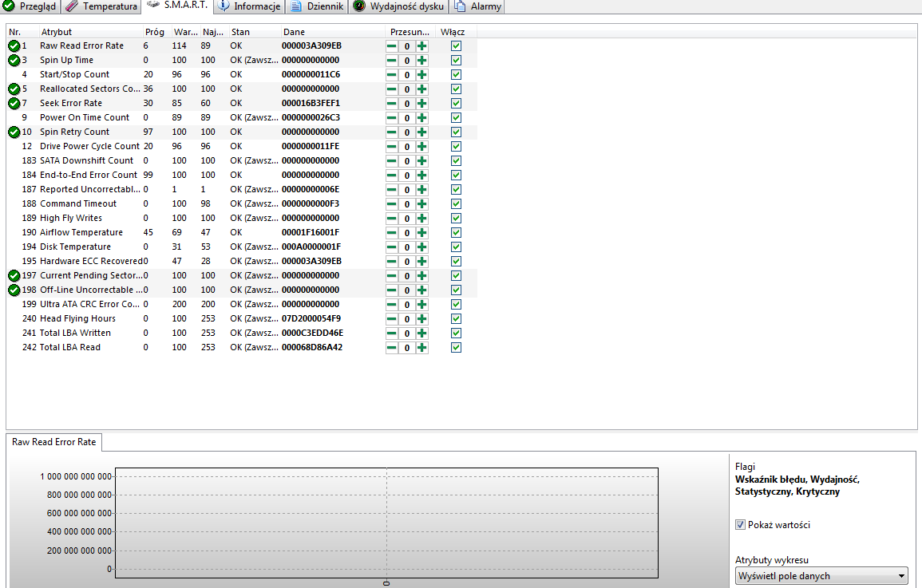This screenshot has height=588, width=922.
Task: Go to the Alarmy tab
Action: pos(477,6)
